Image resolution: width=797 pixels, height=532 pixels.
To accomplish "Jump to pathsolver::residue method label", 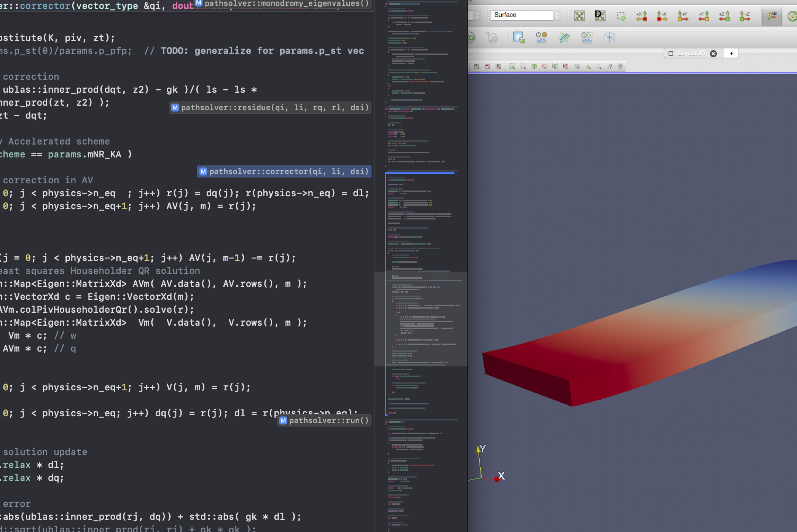I will (x=270, y=108).
